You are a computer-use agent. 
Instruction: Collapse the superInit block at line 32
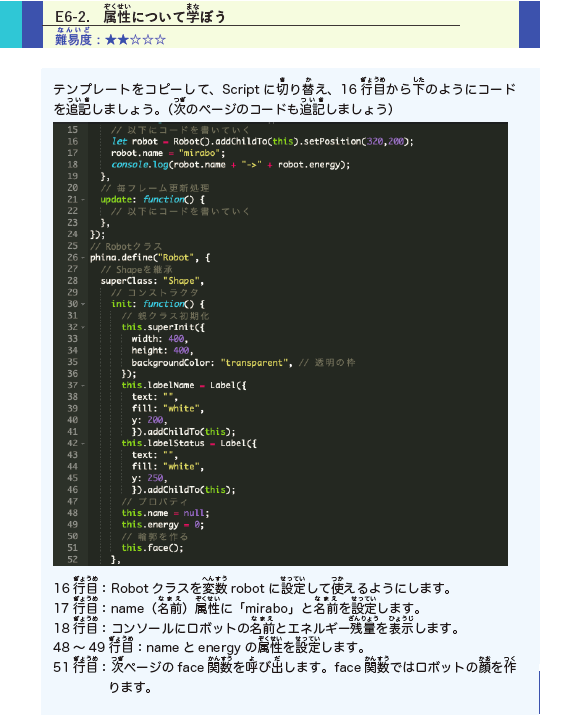point(83,327)
